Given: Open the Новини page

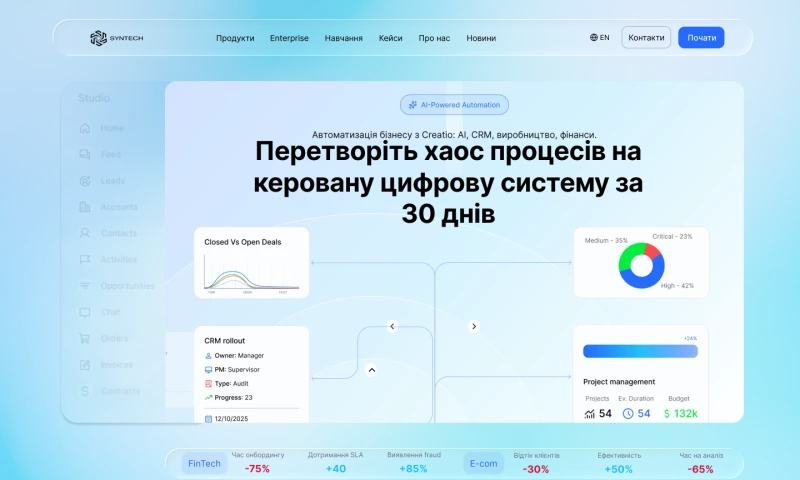Looking at the screenshot, I should pos(481,38).
